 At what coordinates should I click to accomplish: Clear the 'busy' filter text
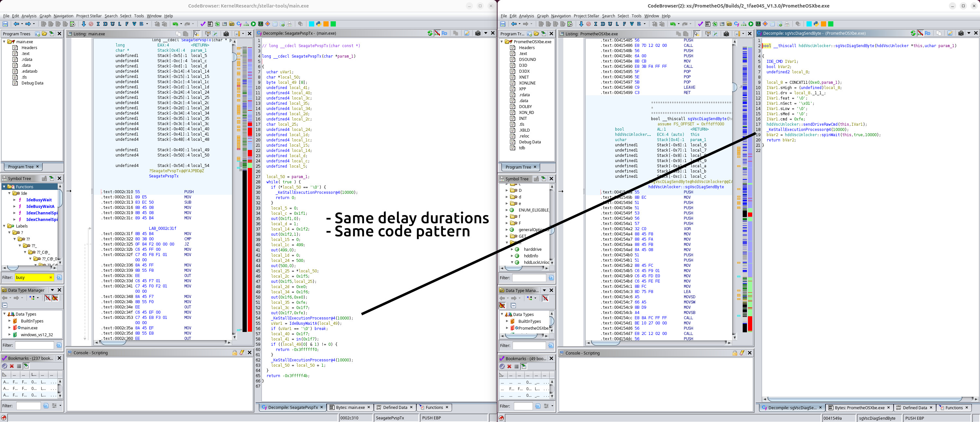tap(51, 277)
